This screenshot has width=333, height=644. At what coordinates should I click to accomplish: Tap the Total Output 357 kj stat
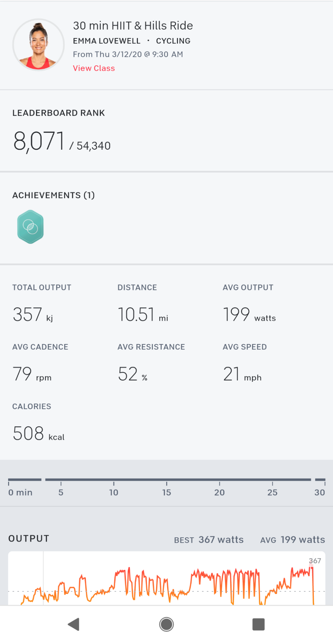pos(33,314)
